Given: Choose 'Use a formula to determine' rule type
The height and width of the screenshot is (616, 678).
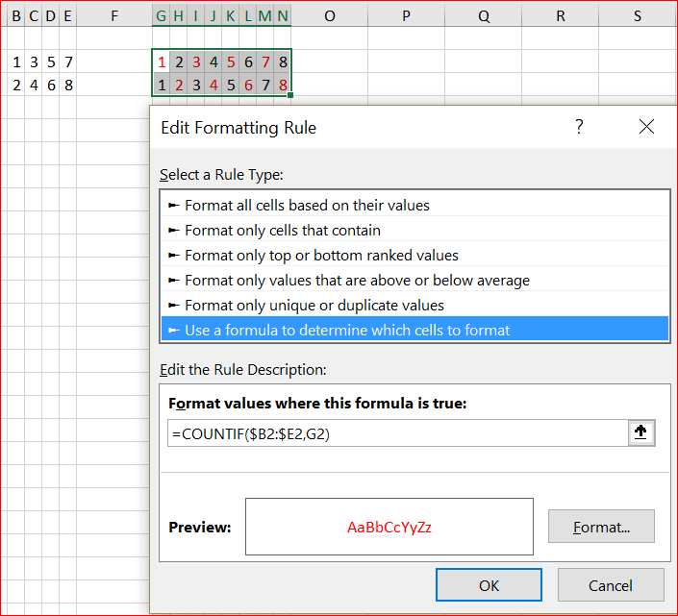Looking at the screenshot, I should click(x=347, y=331).
